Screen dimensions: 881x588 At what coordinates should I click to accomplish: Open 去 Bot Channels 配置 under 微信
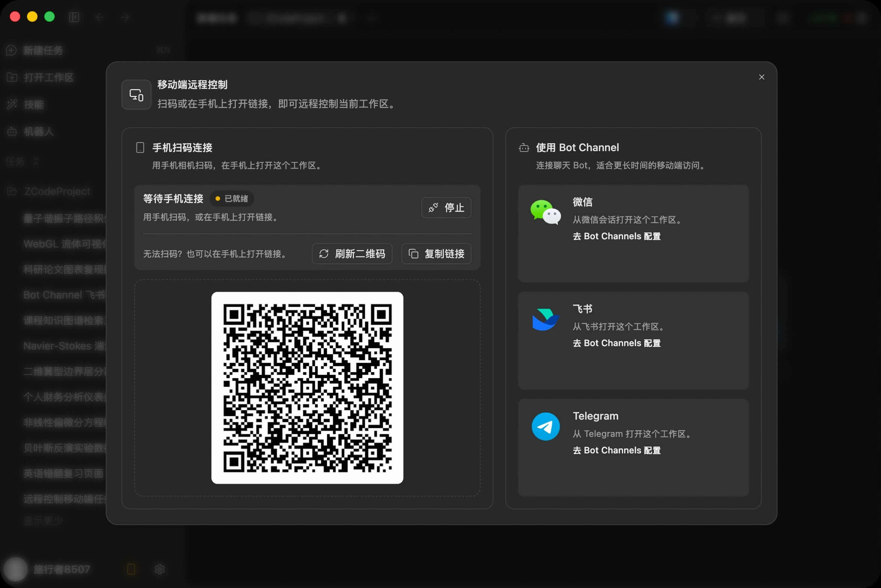pyautogui.click(x=617, y=236)
